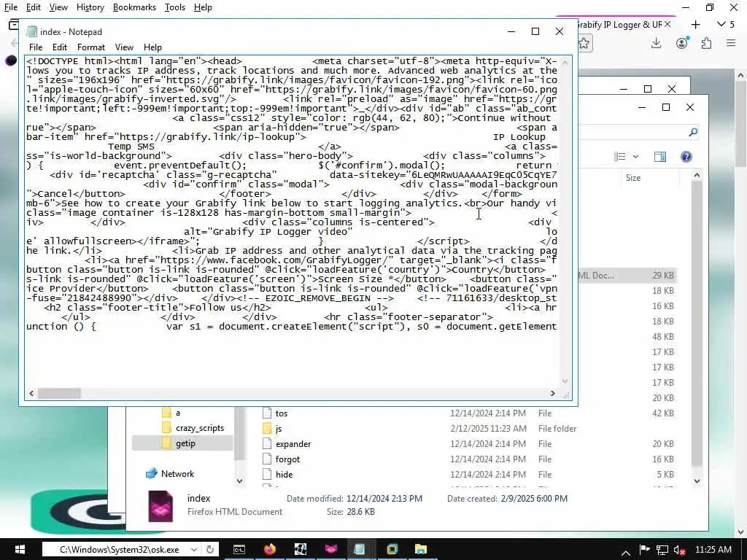The width and height of the screenshot is (747, 560).
Task: Select the Grabify IP Logger tab
Action: click(619, 24)
